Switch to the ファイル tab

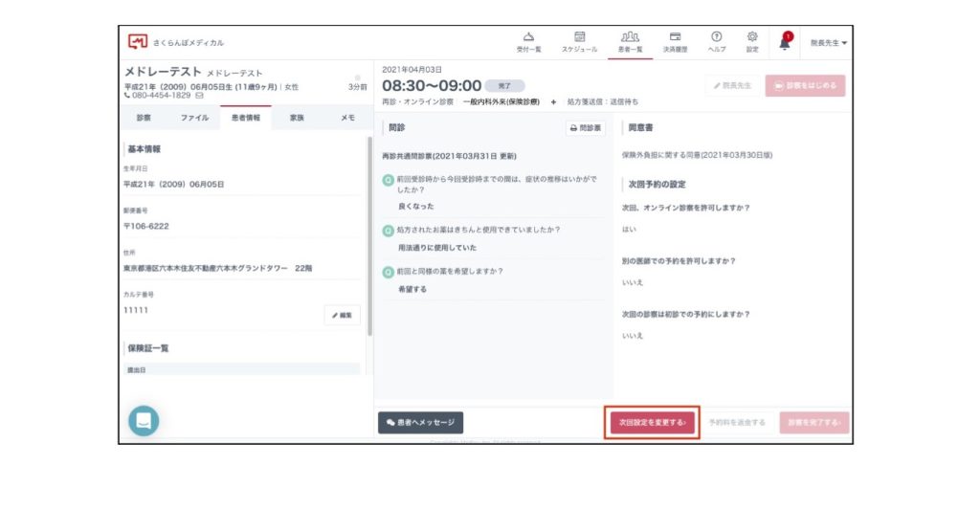pyautogui.click(x=194, y=118)
